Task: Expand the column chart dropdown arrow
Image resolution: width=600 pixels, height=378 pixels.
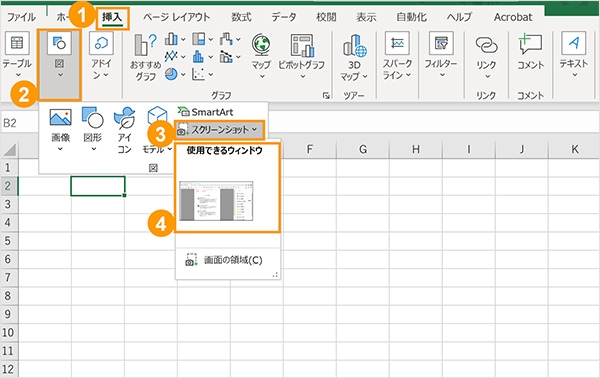Action: [183, 39]
